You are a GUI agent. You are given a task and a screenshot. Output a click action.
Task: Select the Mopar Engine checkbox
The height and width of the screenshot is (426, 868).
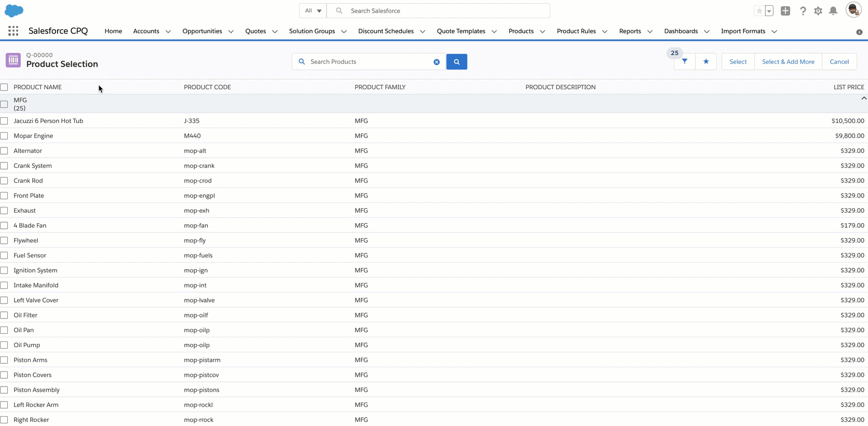(4, 136)
